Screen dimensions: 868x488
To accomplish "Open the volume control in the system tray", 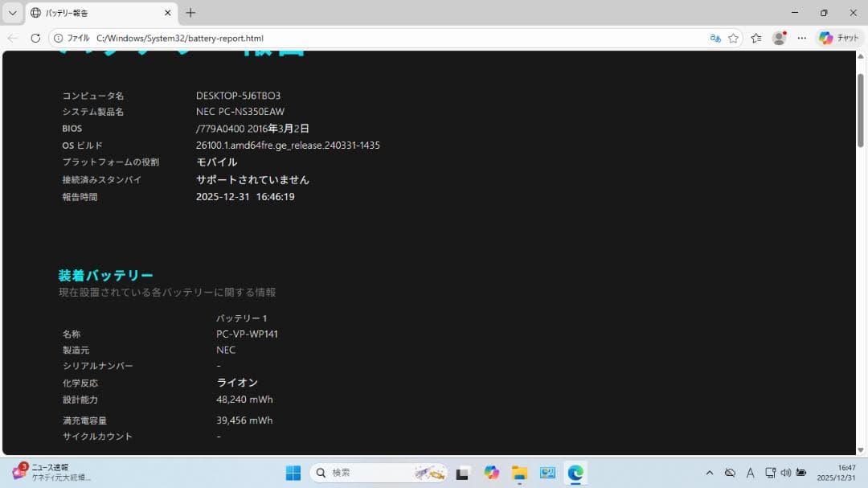I will tap(787, 473).
